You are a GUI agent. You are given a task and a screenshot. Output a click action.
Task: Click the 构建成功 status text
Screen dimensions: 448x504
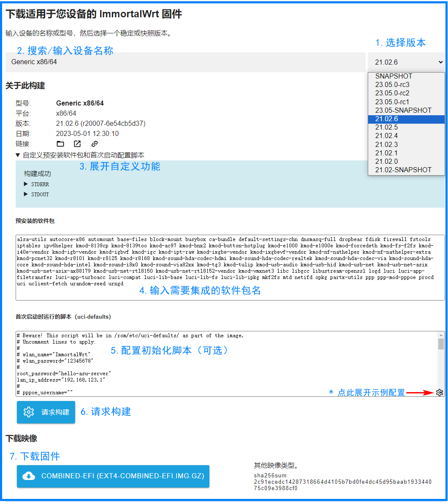[x=37, y=174]
